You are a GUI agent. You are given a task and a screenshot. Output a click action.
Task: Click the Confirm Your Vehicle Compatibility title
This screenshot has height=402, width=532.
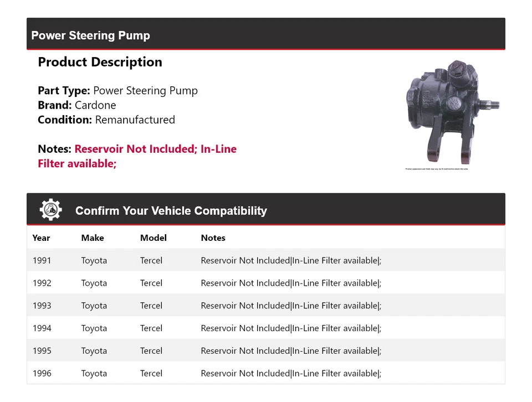tap(171, 211)
